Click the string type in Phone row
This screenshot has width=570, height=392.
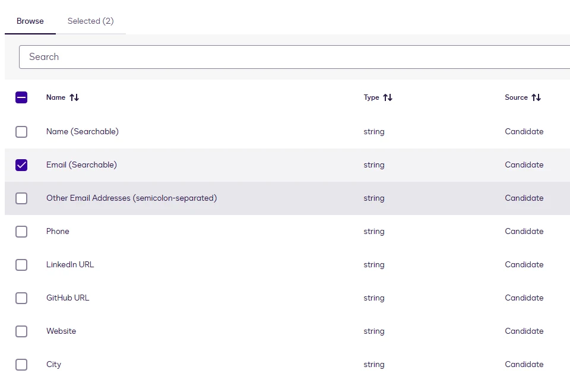coord(374,232)
